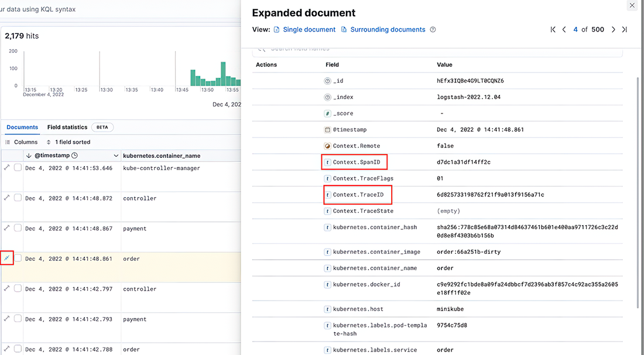Check the controller row at 14:41:42.797
644x355 pixels.
pos(18,288)
